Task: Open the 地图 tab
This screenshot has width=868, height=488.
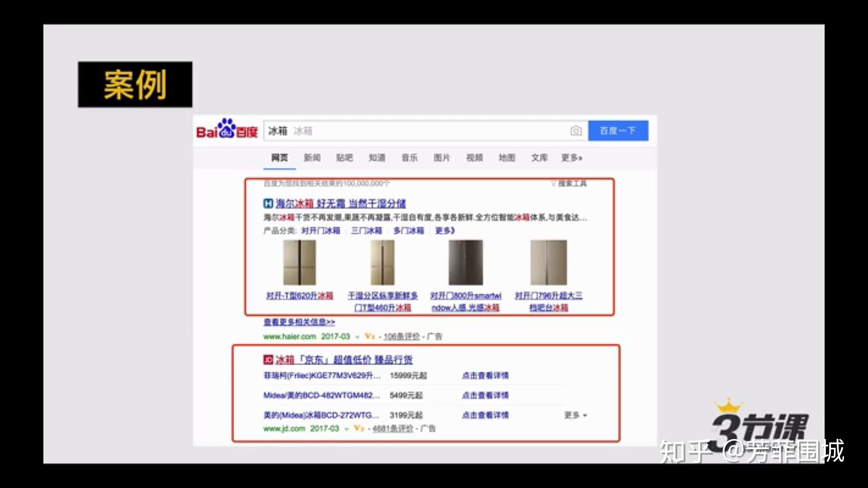Action: (x=507, y=158)
